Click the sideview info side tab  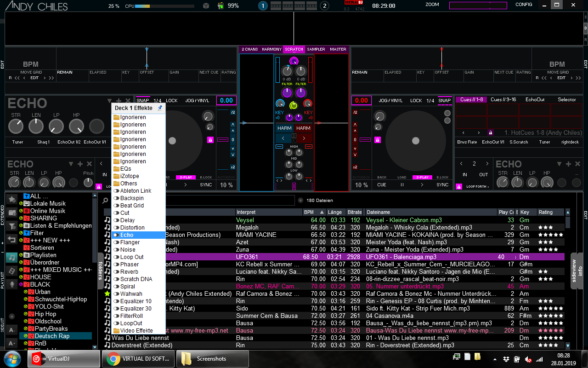coord(577,270)
